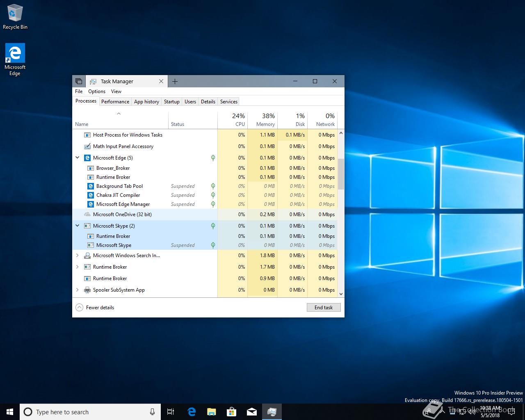Click the green leaf status on Microsoft Edge (5)
The image size is (525, 420).
pos(213,158)
